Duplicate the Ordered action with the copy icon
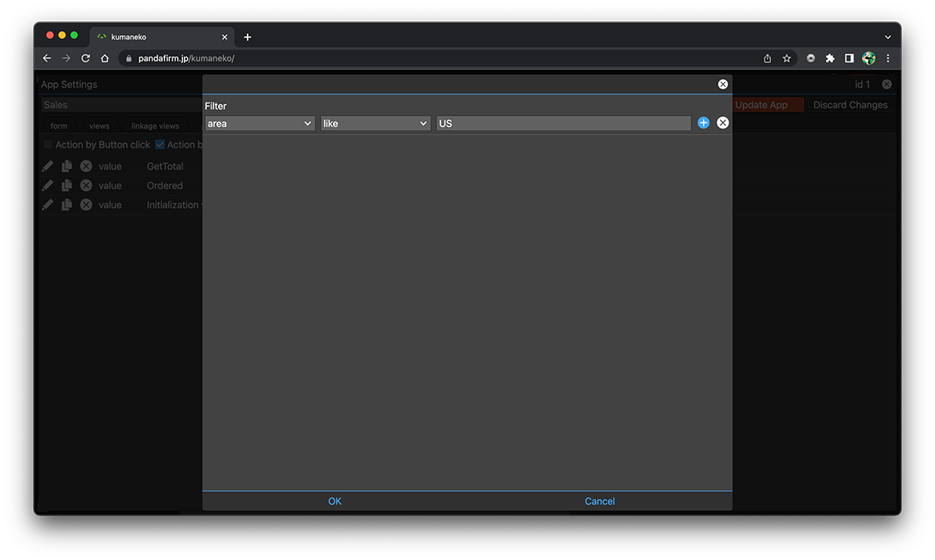The height and width of the screenshot is (560, 935). point(67,186)
